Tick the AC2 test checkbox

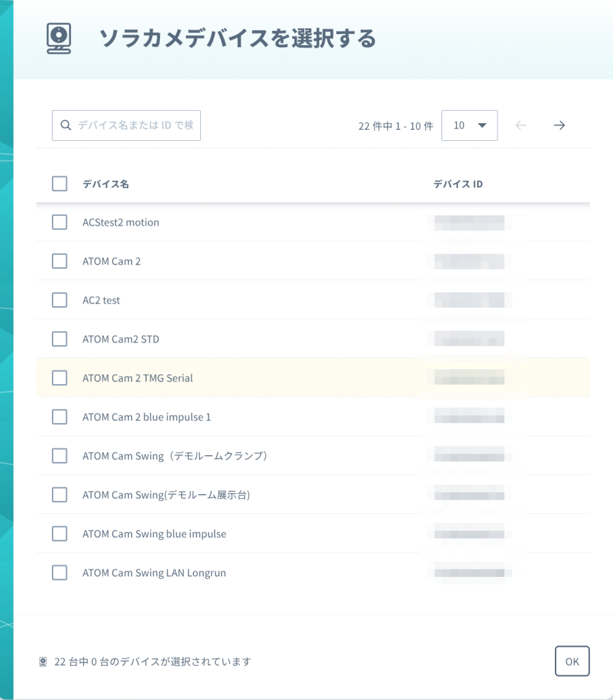coord(59,300)
